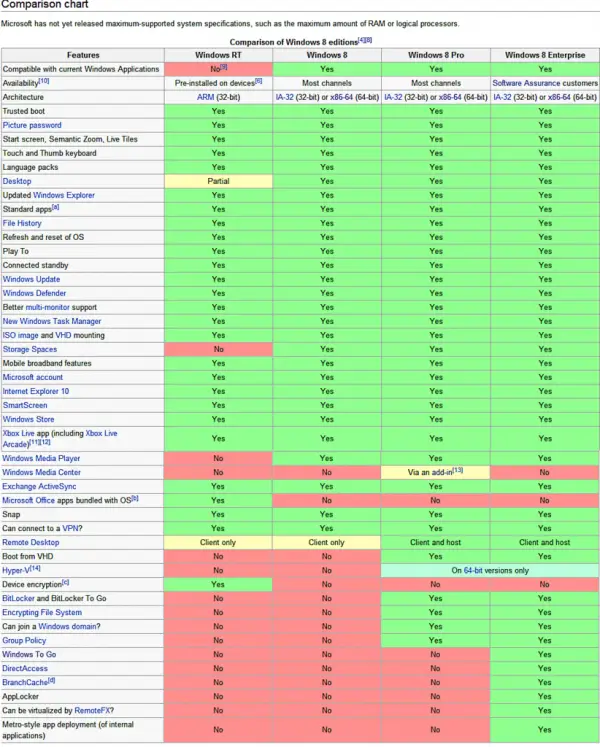This screenshot has height=747, width=600.
Task: Open the Microsoft Office link
Action: pyautogui.click(x=28, y=501)
